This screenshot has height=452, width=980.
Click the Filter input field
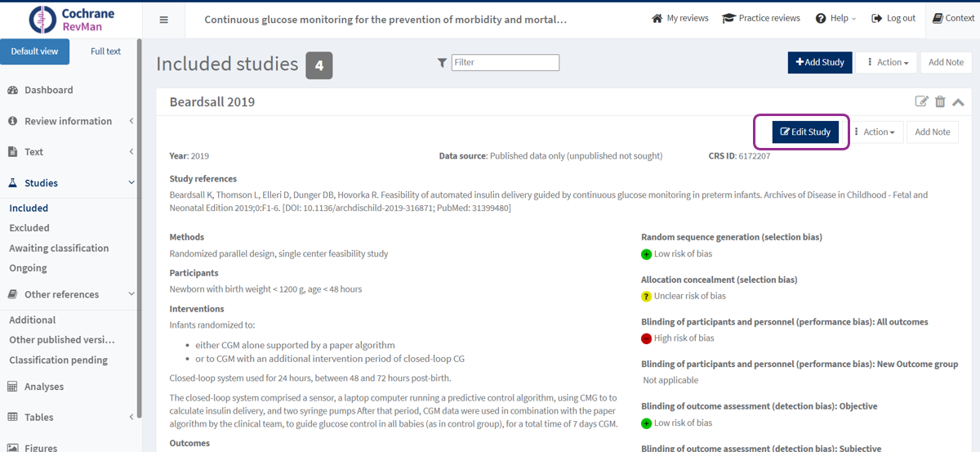(x=506, y=62)
